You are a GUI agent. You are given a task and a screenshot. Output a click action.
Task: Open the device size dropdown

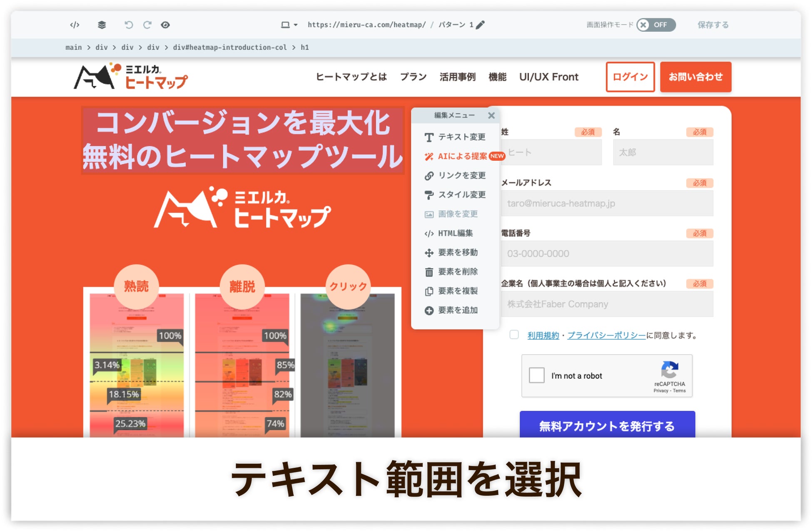tap(289, 25)
